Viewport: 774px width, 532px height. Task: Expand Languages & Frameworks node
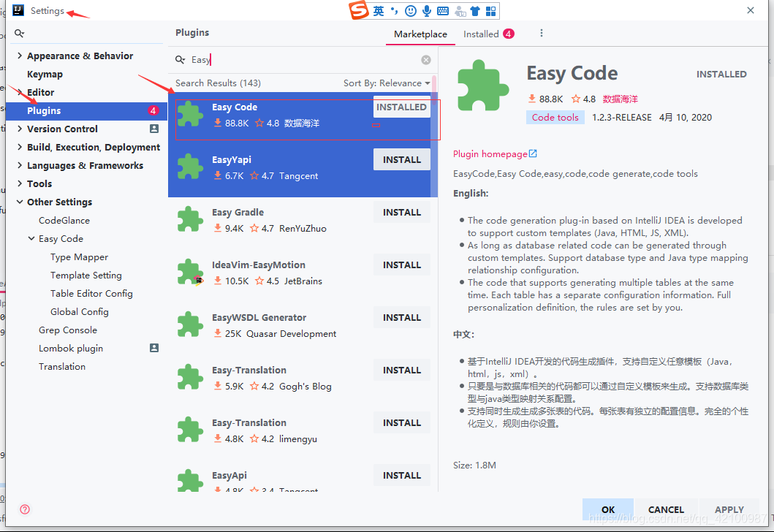tap(20, 165)
